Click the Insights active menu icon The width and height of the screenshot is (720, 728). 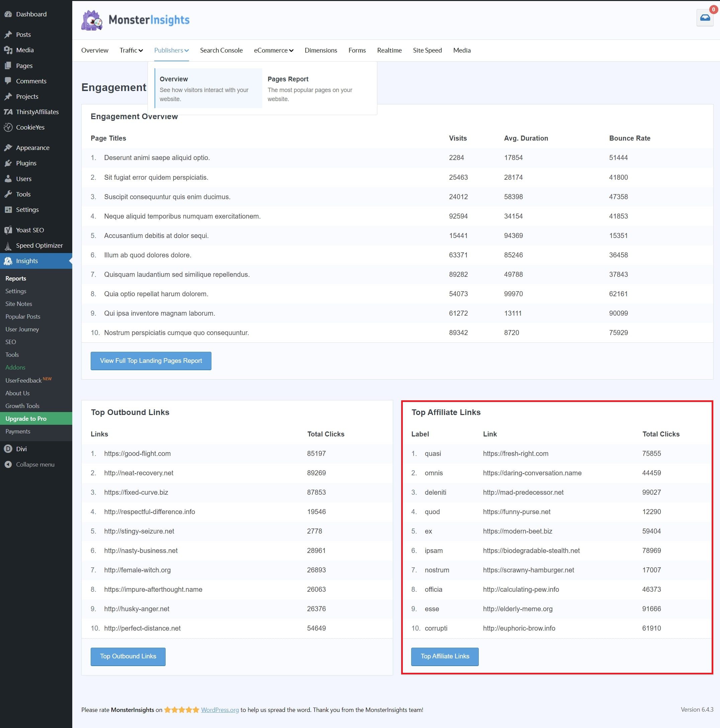click(9, 260)
